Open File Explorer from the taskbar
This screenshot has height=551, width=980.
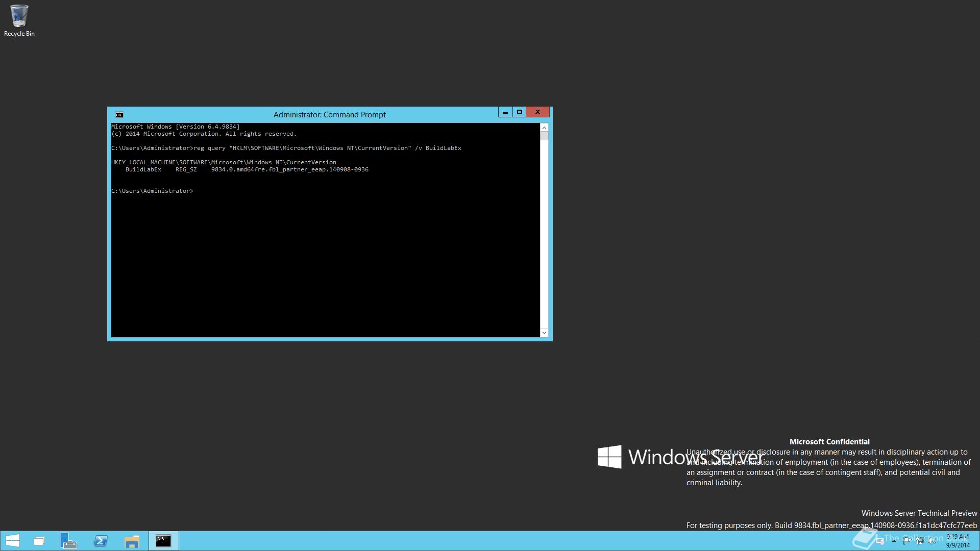[132, 541]
